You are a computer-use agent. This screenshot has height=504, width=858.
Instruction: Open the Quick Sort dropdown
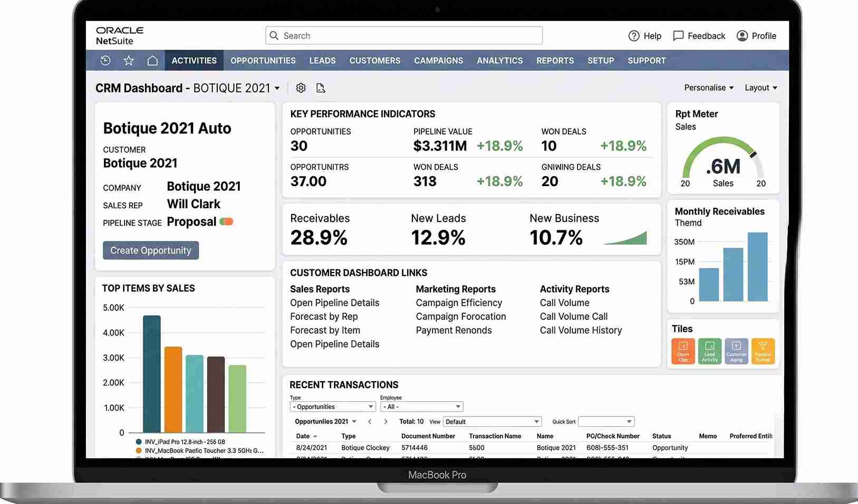(606, 422)
